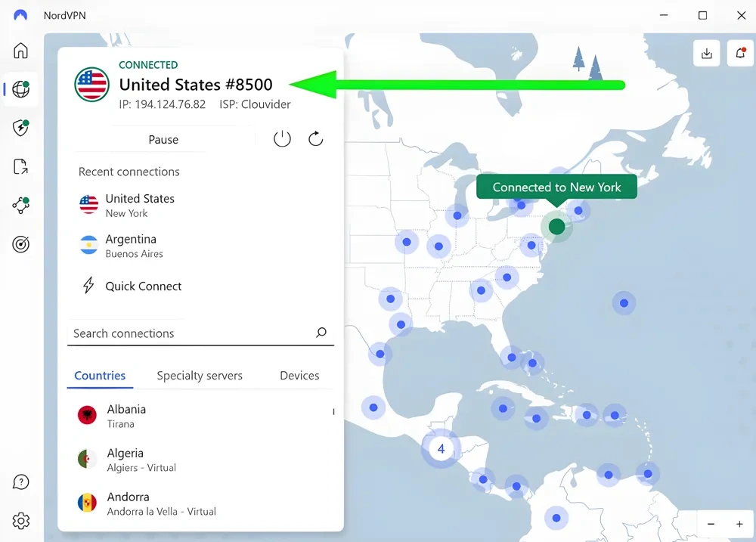Image resolution: width=756 pixels, height=542 pixels.
Task: Open the file sharing sidebar icon
Action: 20,166
